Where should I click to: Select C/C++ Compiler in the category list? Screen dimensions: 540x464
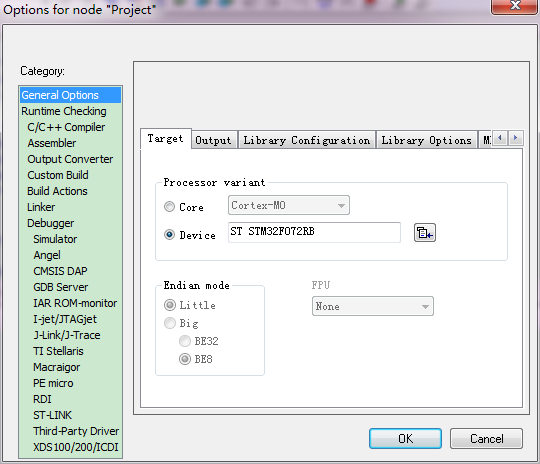tap(66, 127)
